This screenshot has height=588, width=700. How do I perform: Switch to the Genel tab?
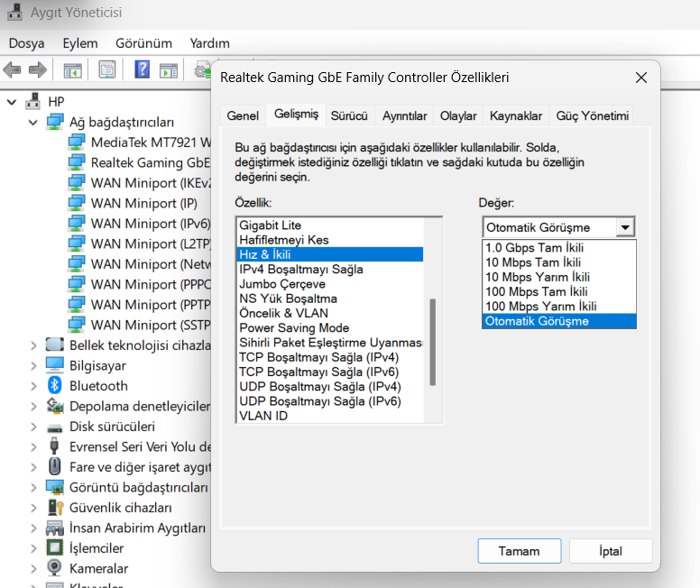[x=243, y=115]
